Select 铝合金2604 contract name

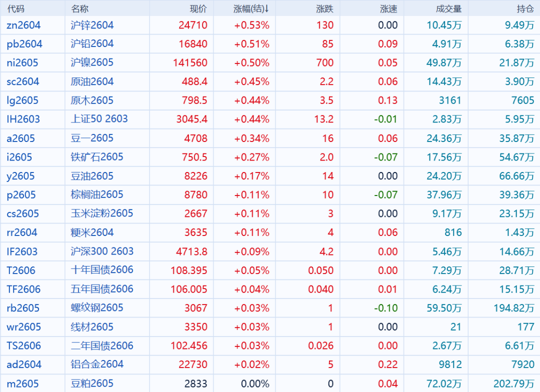tap(97, 364)
